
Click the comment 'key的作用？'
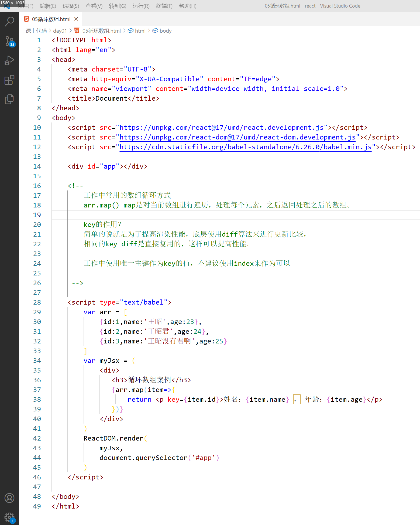tap(103, 225)
